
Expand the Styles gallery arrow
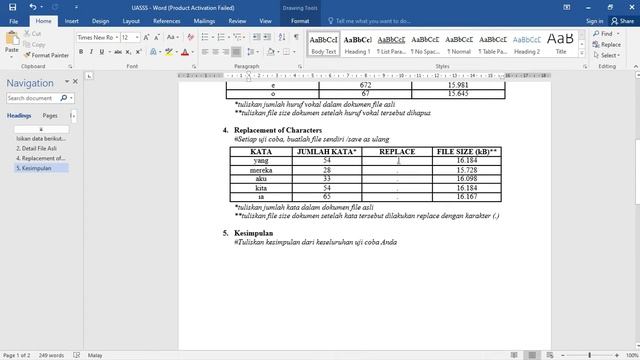[582, 53]
